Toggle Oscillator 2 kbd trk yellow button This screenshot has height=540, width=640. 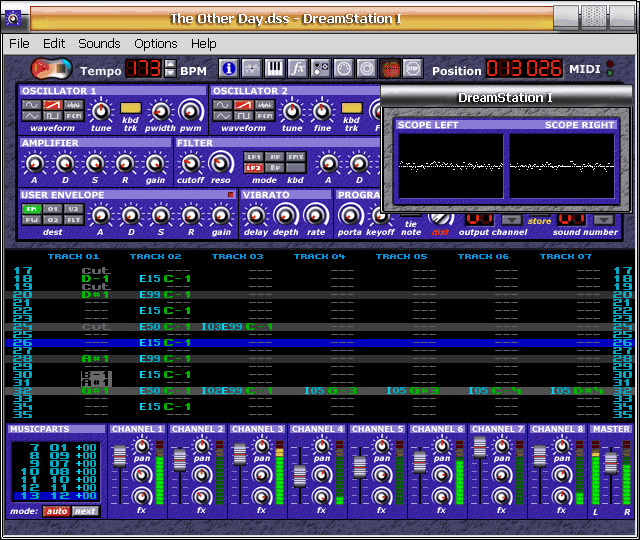click(x=351, y=108)
